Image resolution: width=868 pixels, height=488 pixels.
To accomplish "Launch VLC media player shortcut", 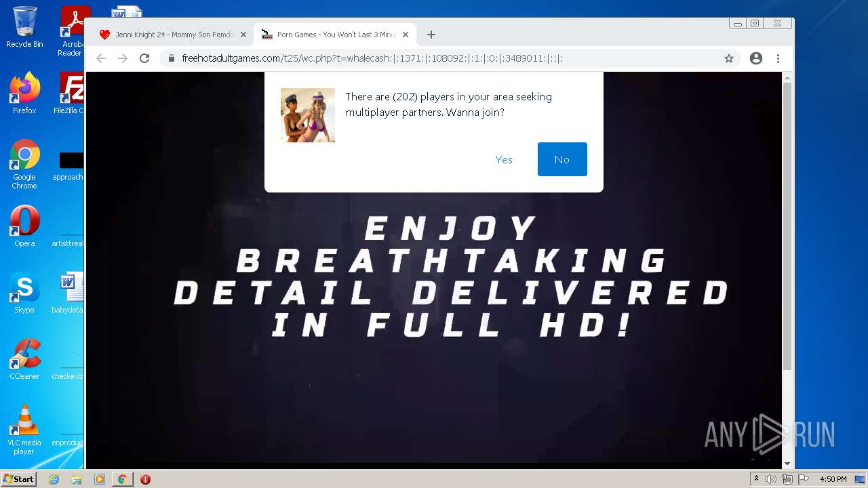I will [24, 430].
